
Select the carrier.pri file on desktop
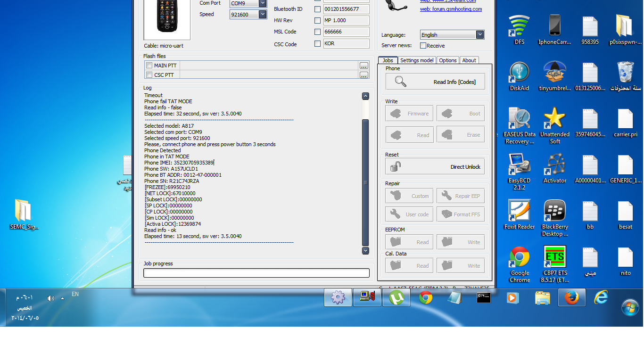[x=625, y=122]
